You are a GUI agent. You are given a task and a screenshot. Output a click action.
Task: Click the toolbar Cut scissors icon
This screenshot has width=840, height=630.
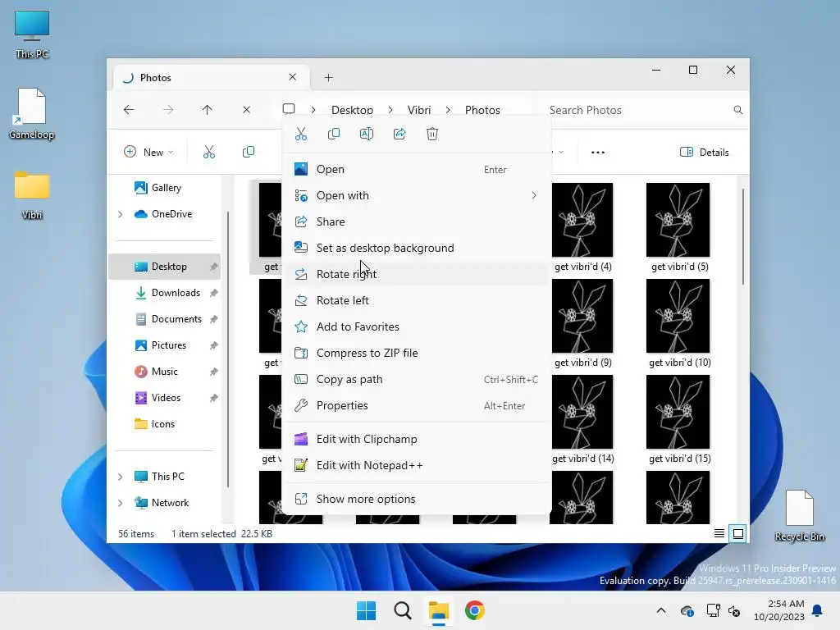point(209,152)
